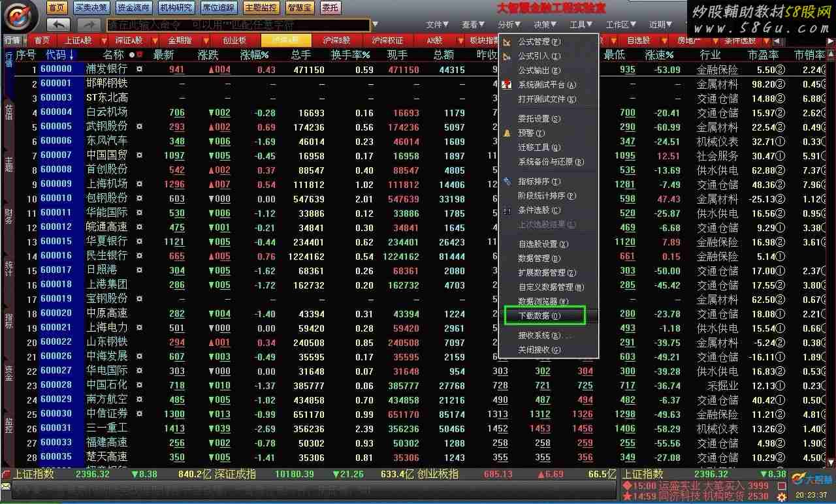Open the 决策 dropdown menu
Image resolution: width=836 pixels, height=504 pixels.
(545, 25)
